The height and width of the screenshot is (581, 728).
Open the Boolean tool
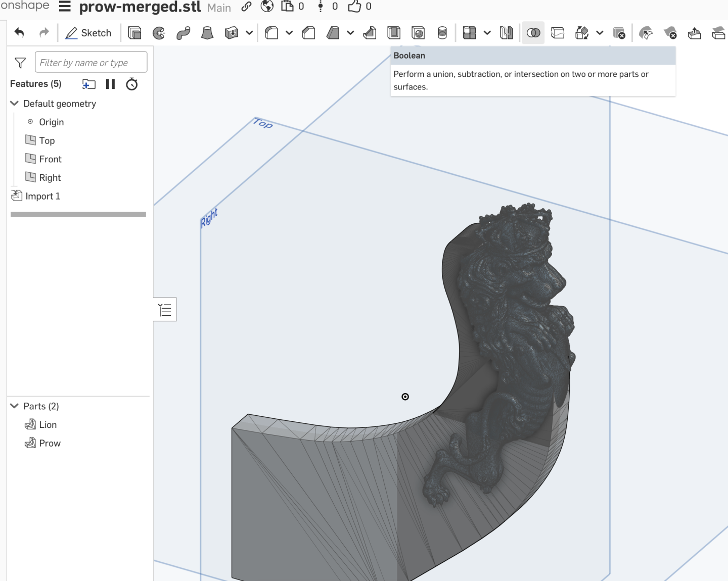point(533,32)
